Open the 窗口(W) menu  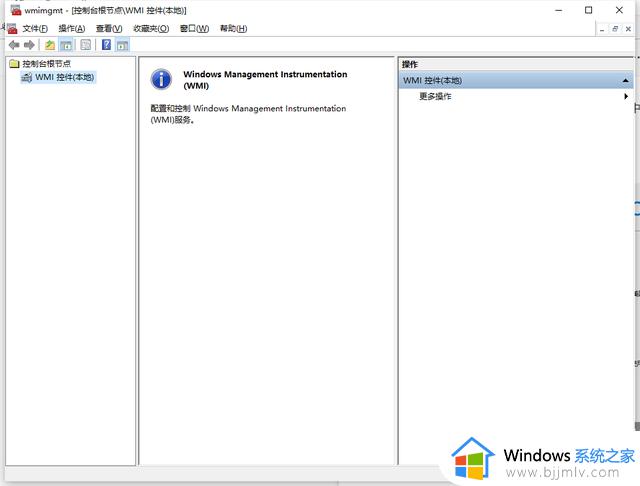[194, 29]
